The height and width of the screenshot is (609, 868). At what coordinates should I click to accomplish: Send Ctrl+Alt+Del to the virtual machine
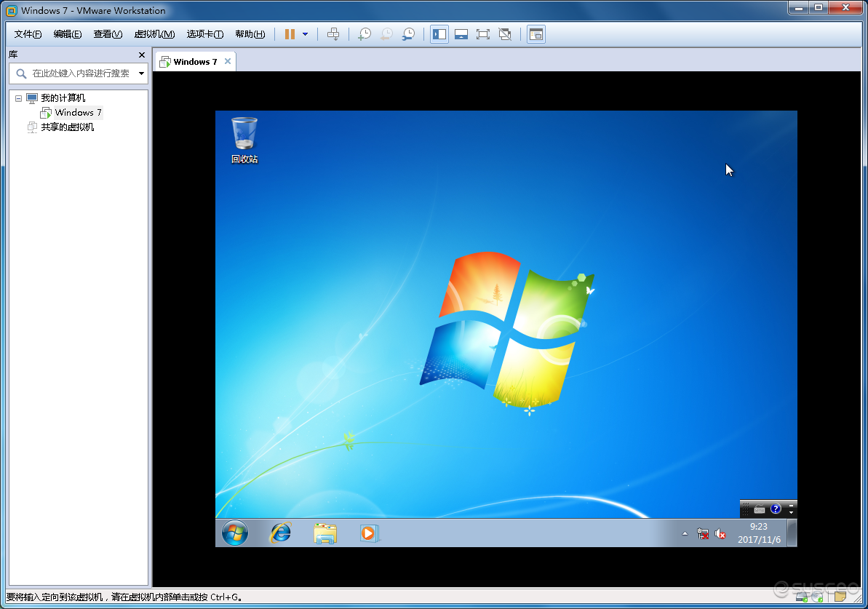(x=333, y=34)
